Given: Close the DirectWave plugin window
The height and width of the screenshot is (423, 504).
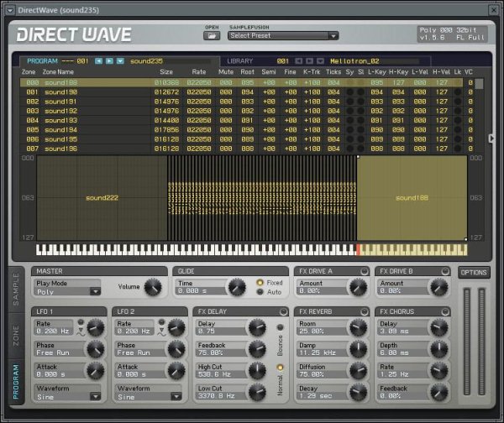Looking at the screenshot, I should (x=494, y=10).
